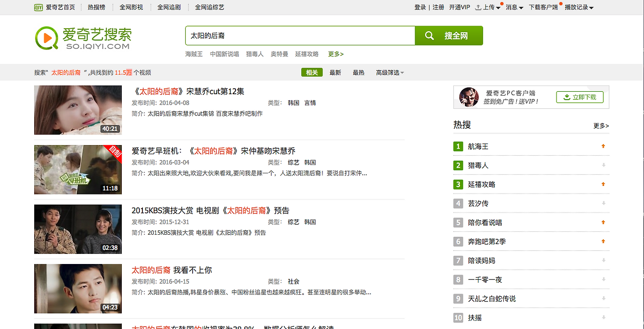
Task: Go to 全网影视 in top navigation
Action: pyautogui.click(x=131, y=8)
